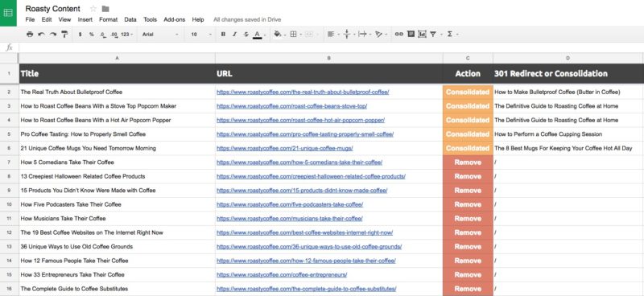Select column A header

(117, 58)
